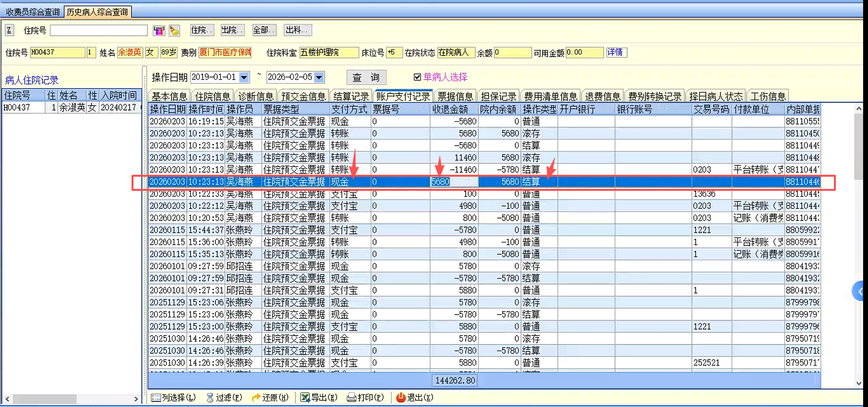868x407 pixels.
Task: Click the 住院号 field showing H00437
Action: coord(57,52)
